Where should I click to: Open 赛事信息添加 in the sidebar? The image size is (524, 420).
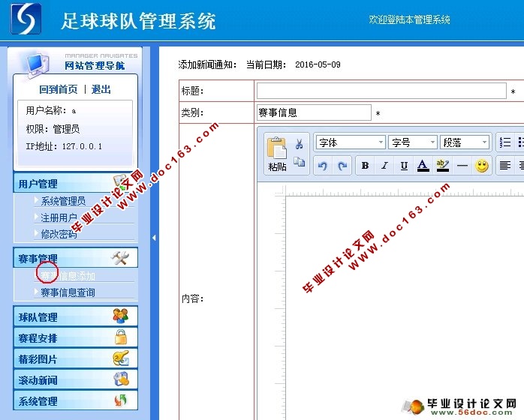coord(68,276)
